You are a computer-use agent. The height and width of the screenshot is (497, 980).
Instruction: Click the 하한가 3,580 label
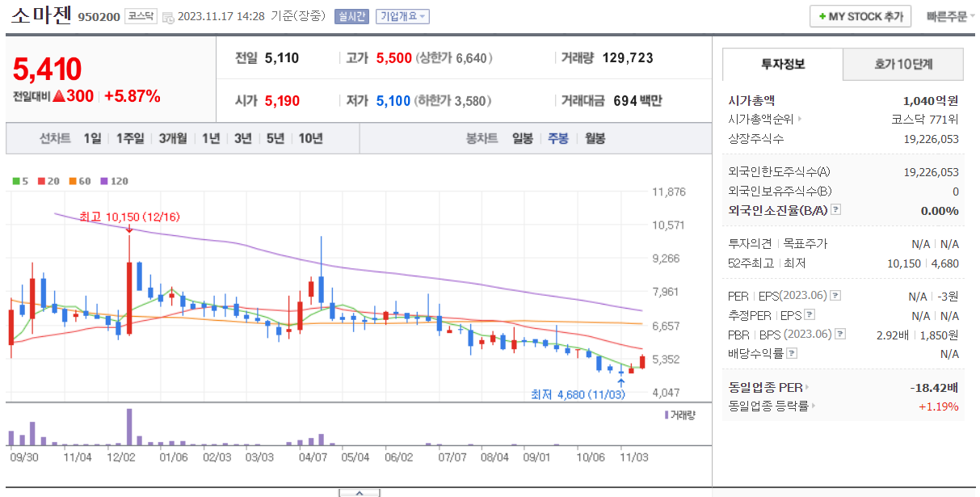(x=453, y=101)
